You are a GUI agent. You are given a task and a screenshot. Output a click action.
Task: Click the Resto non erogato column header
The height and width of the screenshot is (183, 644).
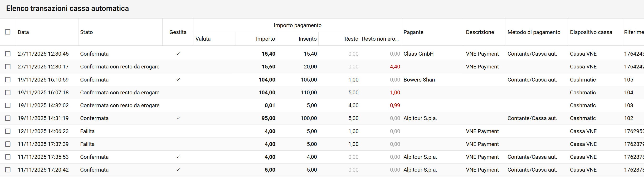click(x=380, y=39)
